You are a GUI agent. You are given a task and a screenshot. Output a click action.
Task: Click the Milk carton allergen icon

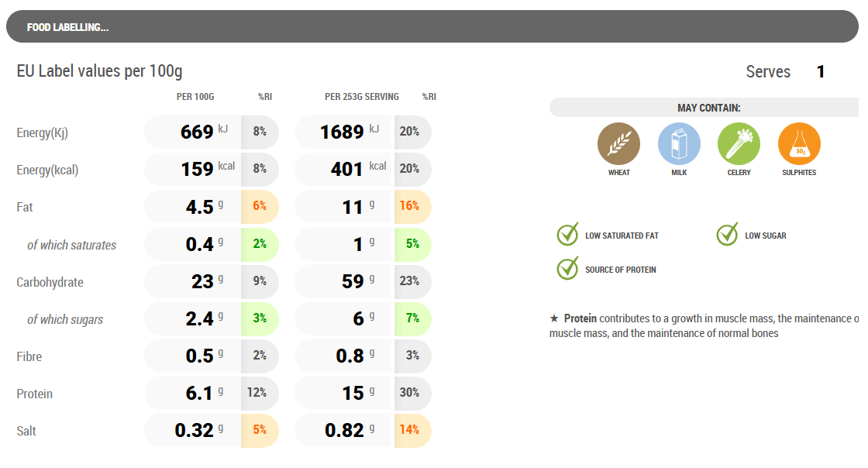[x=679, y=144]
